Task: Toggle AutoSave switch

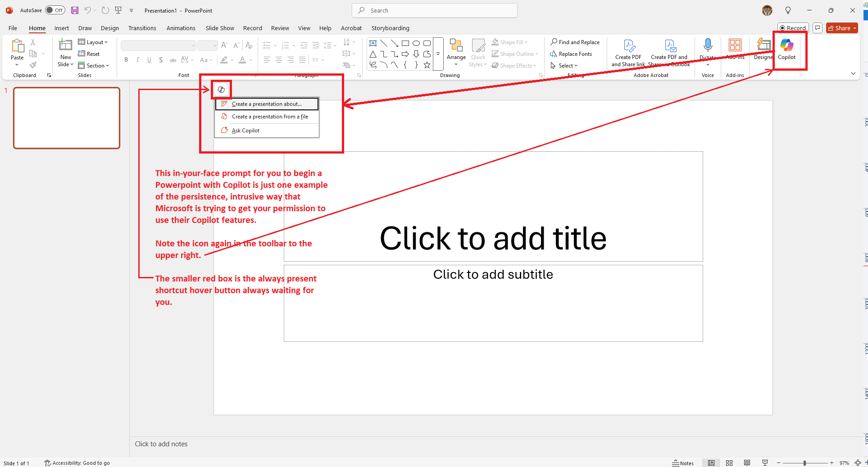Action: (55, 10)
